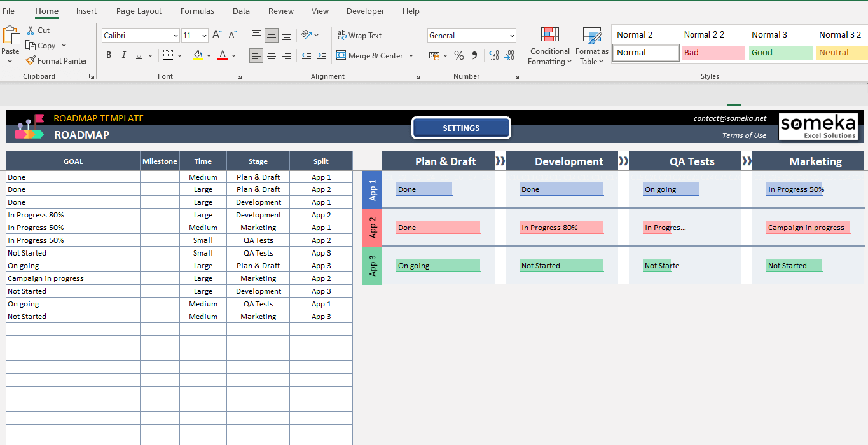Expand Paste options arrow
Screen dimensions: 868x445
point(10,62)
